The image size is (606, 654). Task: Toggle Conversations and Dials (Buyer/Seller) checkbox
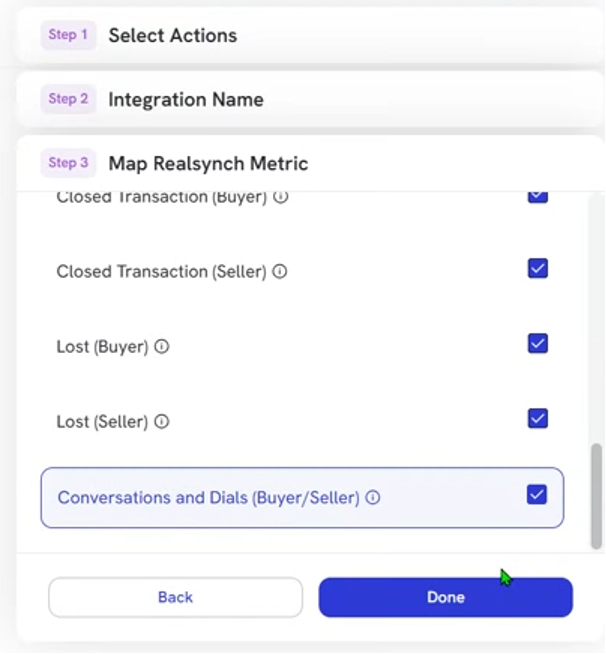point(537,494)
